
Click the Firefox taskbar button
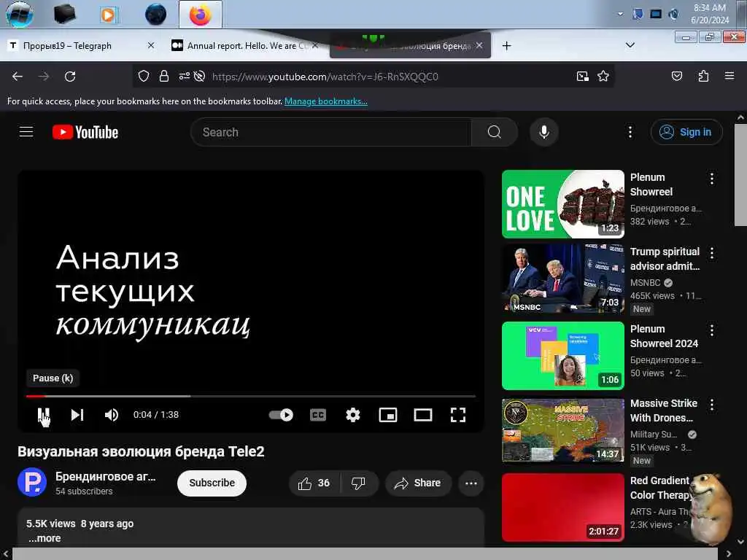[x=200, y=15]
